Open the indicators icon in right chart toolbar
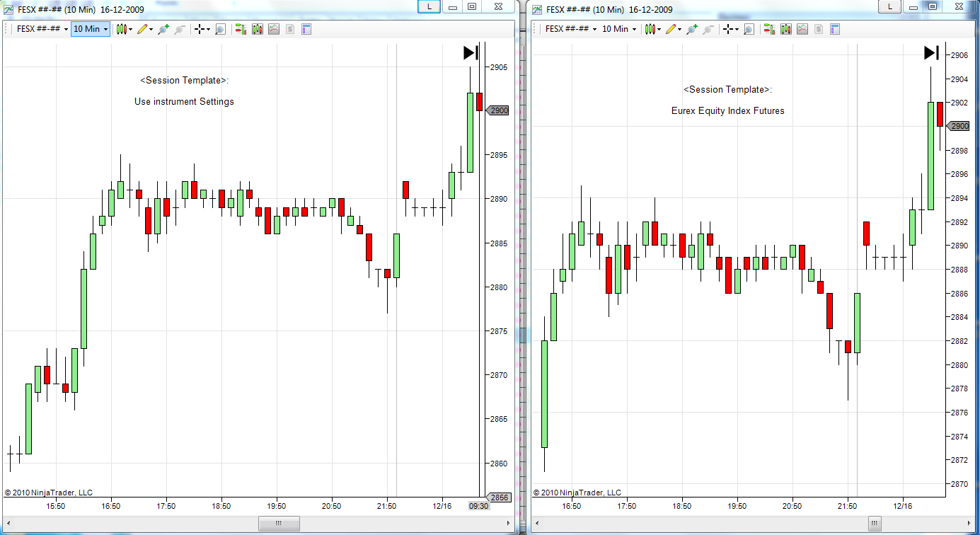980x535 pixels. (803, 29)
